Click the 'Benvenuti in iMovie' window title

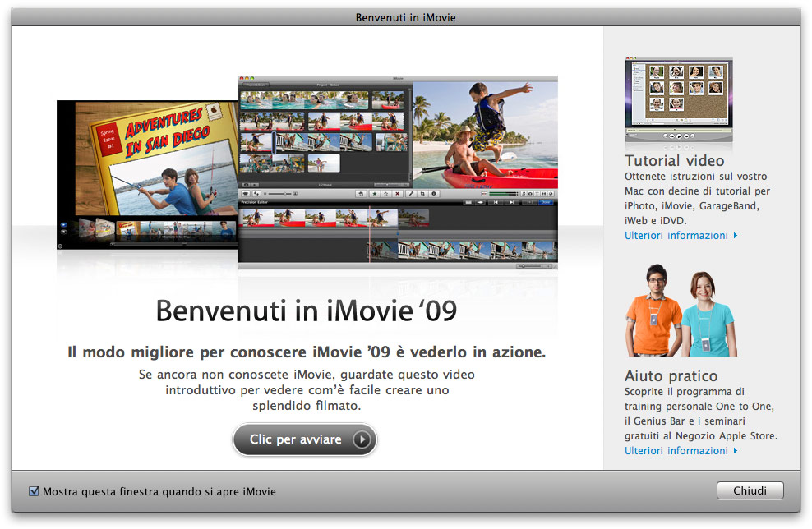[405, 17]
